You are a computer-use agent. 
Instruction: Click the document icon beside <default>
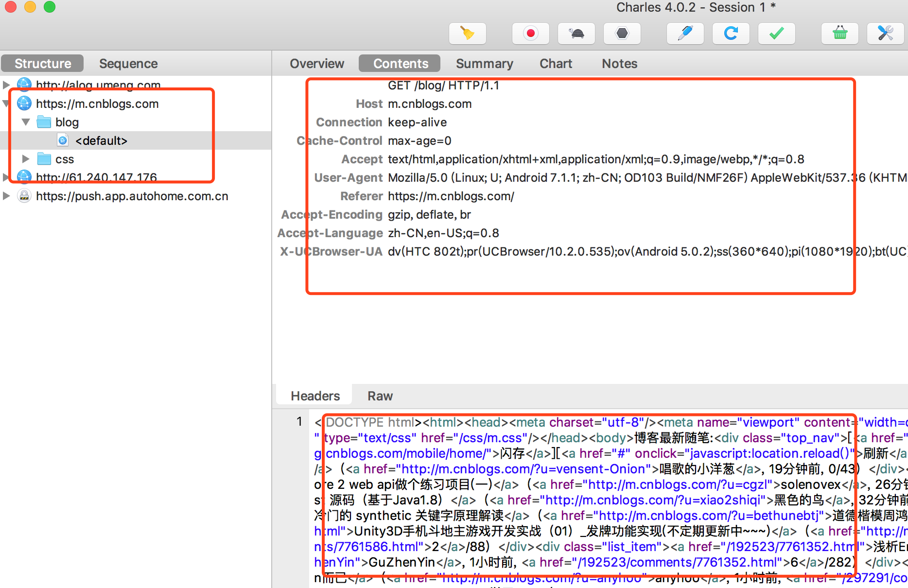click(x=63, y=140)
